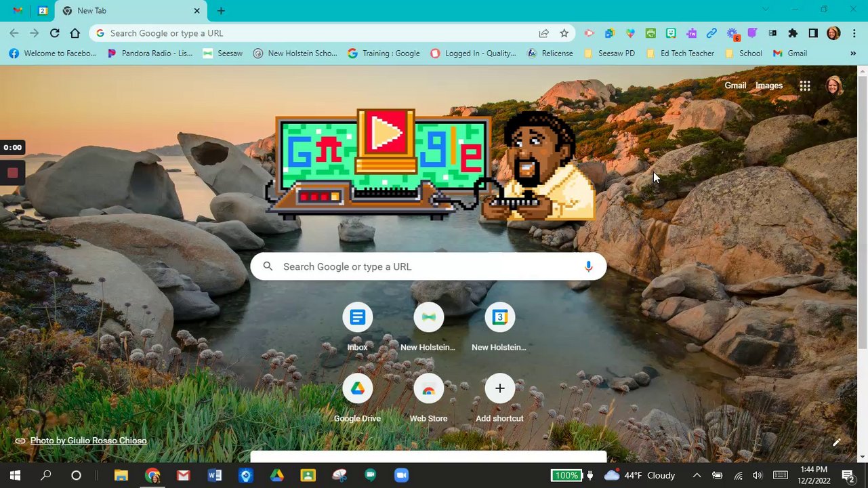Open the Gmail bookmark in bookmarks bar
Image resolution: width=868 pixels, height=488 pixels.
790,54
